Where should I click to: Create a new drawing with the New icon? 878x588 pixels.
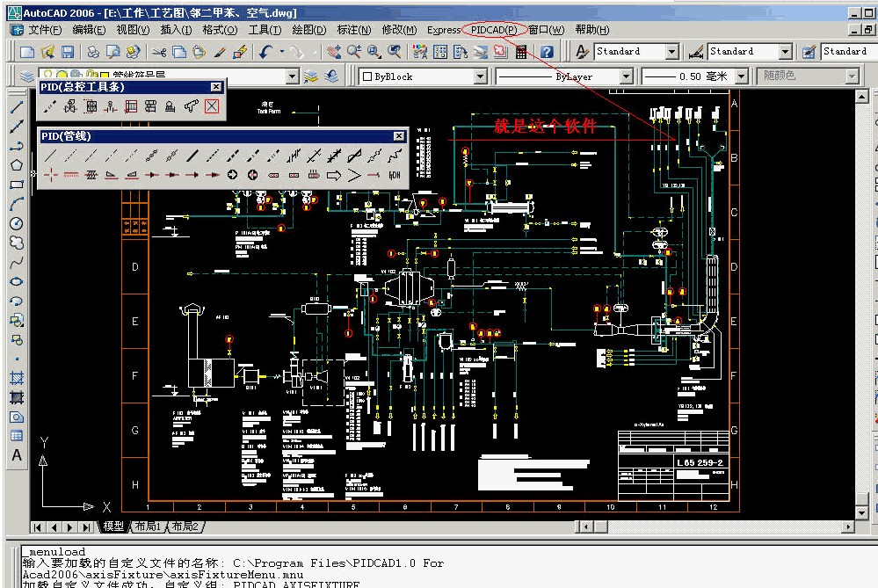click(x=27, y=52)
